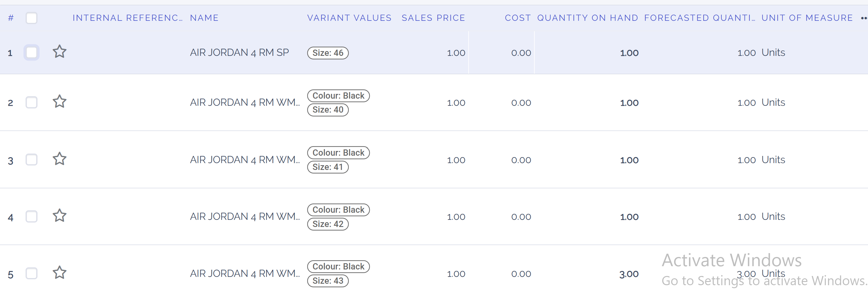Sort by Sales Price column header

(433, 18)
